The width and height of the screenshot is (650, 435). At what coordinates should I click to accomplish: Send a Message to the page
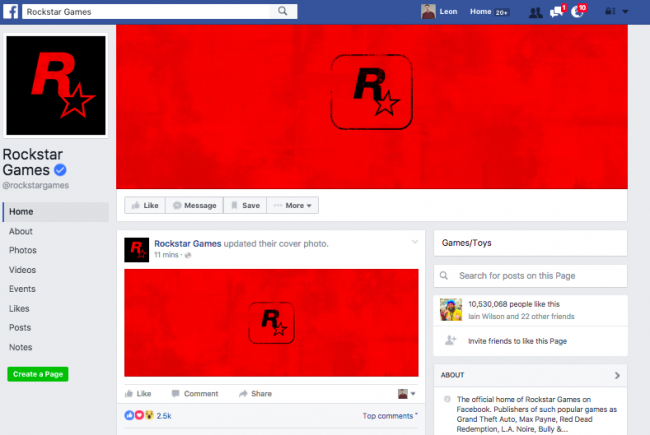(194, 205)
